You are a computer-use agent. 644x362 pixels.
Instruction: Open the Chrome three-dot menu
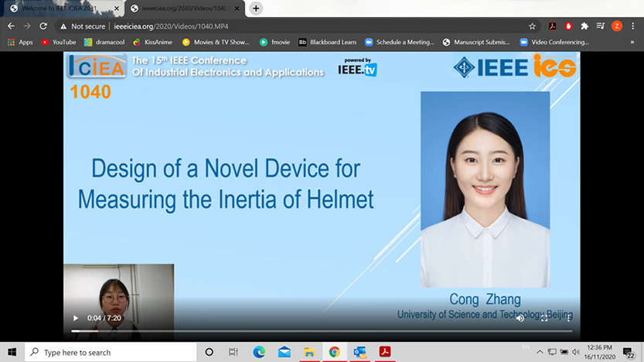(x=632, y=26)
